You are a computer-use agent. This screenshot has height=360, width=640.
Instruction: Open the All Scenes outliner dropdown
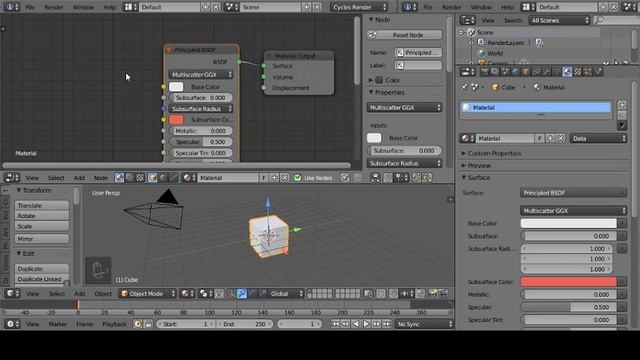point(559,20)
